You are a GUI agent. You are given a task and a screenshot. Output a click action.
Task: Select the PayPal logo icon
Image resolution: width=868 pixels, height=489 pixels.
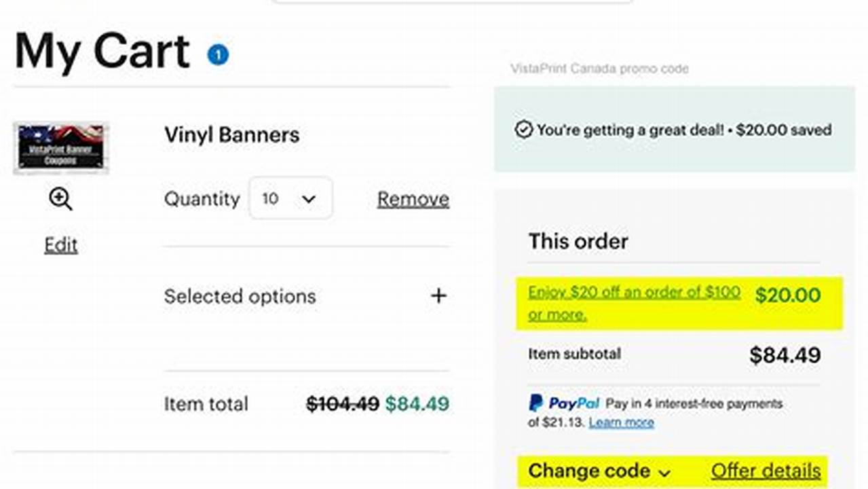coord(535,403)
